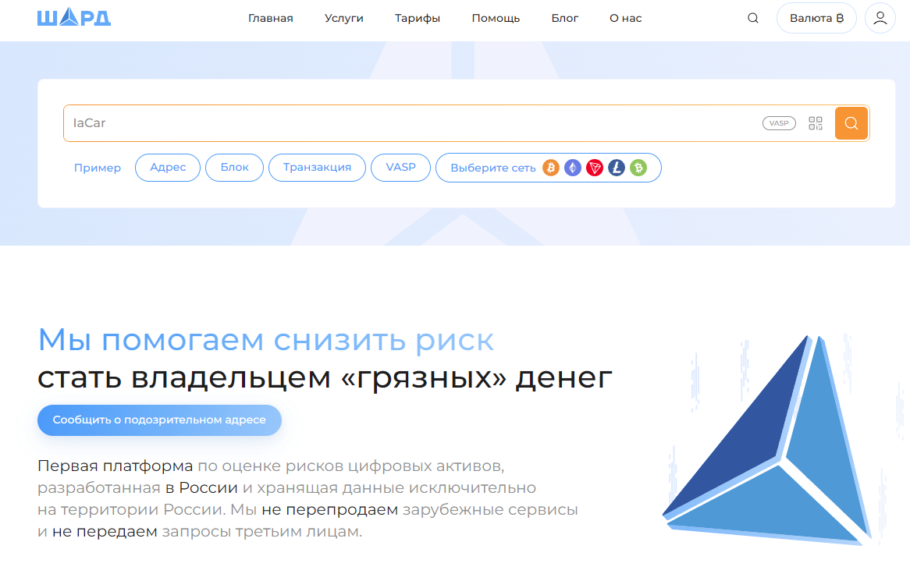Click the Пример label
Viewport: 910px width, 588px height.
click(x=98, y=168)
